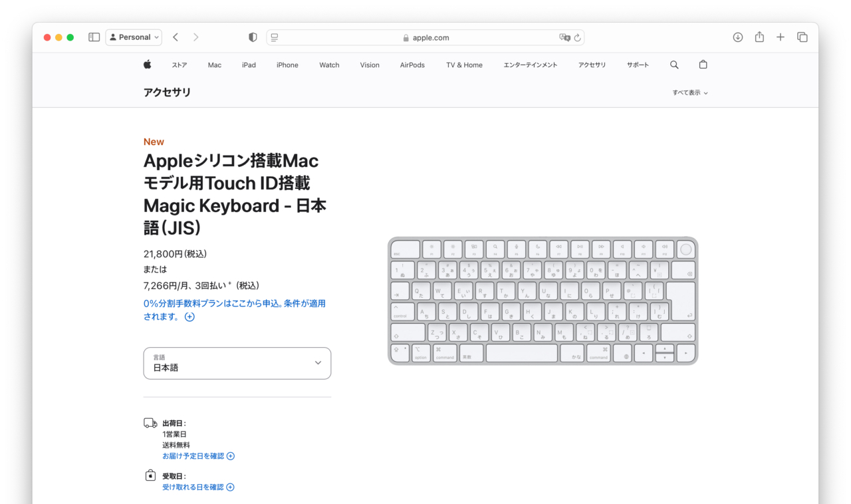Open the Vision navigation item
Image resolution: width=851 pixels, height=504 pixels.
tap(370, 65)
